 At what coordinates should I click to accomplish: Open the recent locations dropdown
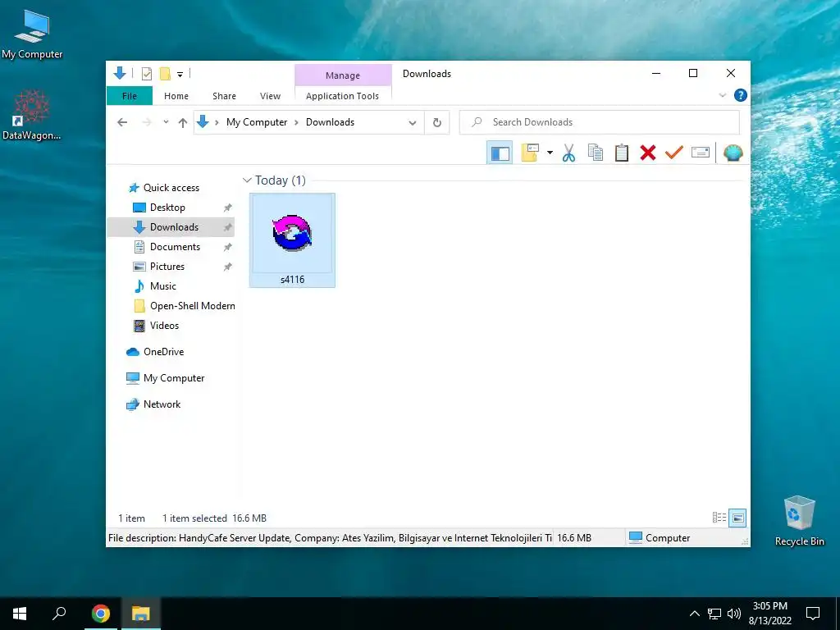[x=166, y=122]
